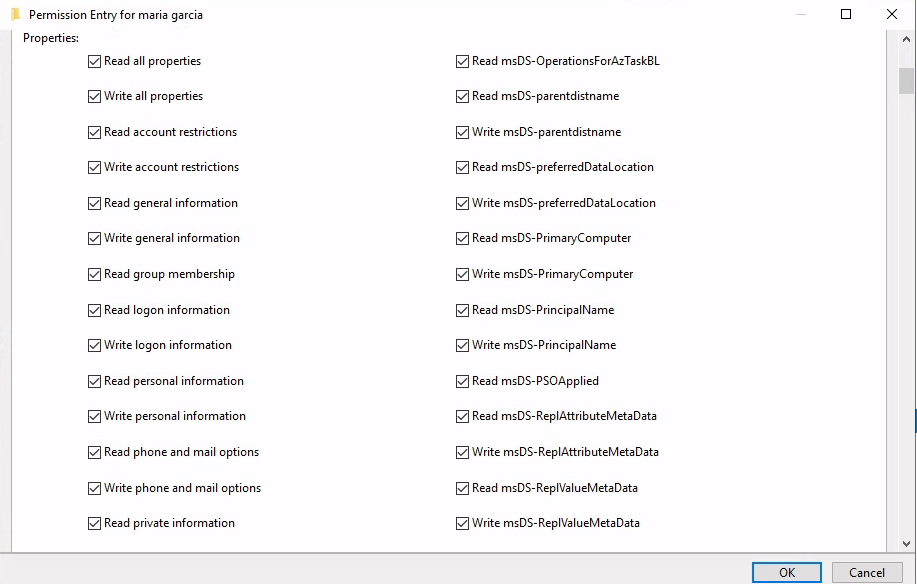Image resolution: width=917 pixels, height=584 pixels.
Task: Toggle Read msDS-PrimaryComputer checkbox
Action: tap(462, 239)
